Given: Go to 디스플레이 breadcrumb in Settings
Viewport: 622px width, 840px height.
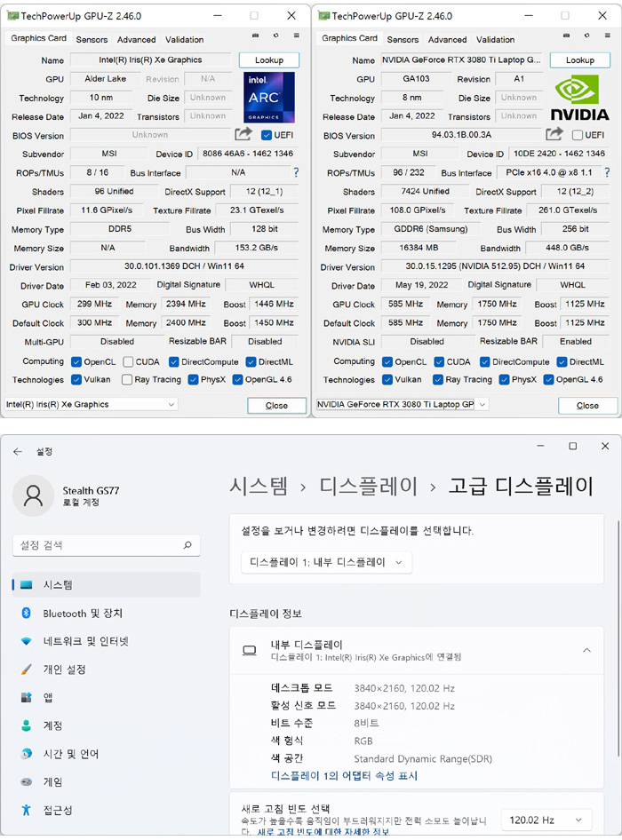Looking at the screenshot, I should (x=369, y=487).
